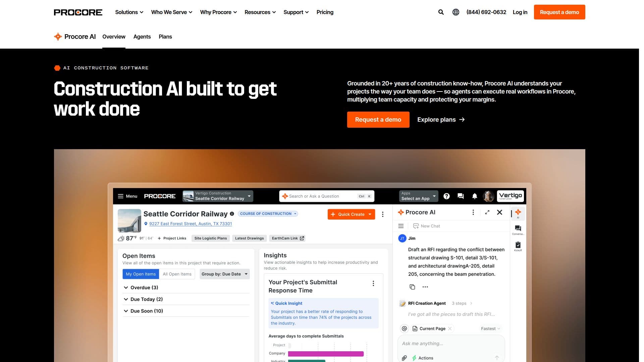Open the Group by: Due Date dropdown

tap(225, 274)
